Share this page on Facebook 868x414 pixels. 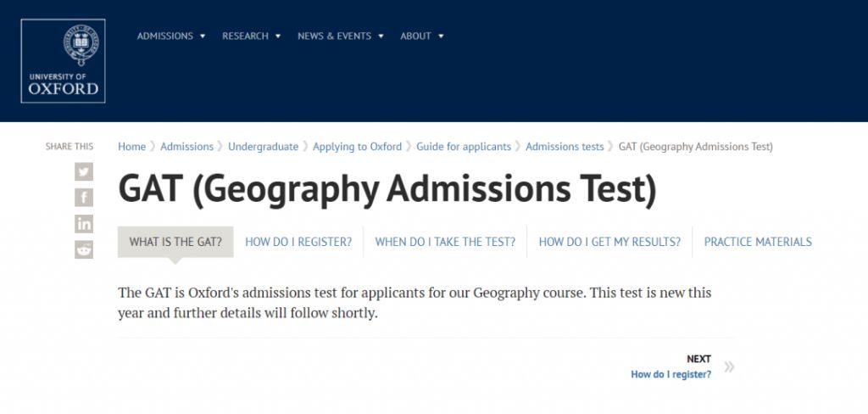point(84,198)
